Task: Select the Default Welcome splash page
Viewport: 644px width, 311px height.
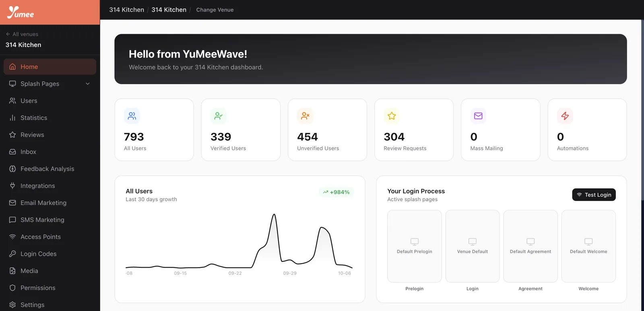Action: [588, 246]
